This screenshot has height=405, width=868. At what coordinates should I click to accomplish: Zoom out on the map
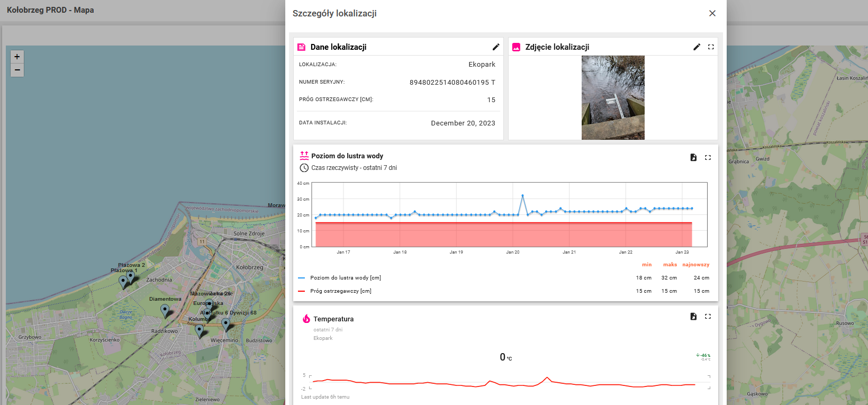(x=17, y=70)
